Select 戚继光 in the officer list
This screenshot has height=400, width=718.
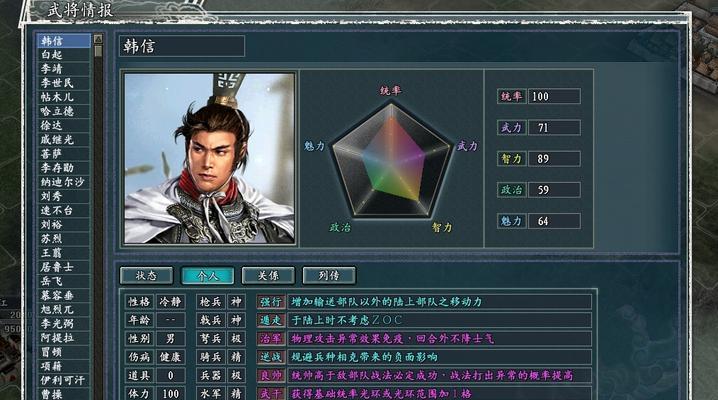[64, 140]
